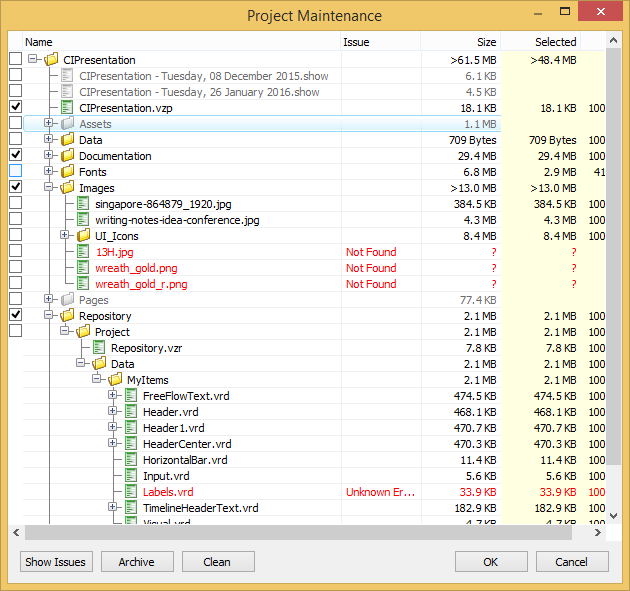Select the HorizontalBar.vrd tree item
630x591 pixels.
click(x=184, y=460)
